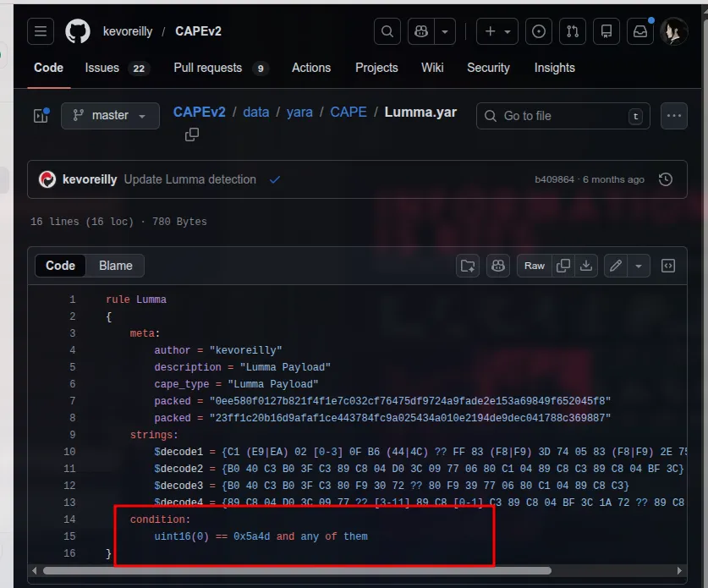Click the "strings:" code line
708x588 pixels.
tap(154, 435)
